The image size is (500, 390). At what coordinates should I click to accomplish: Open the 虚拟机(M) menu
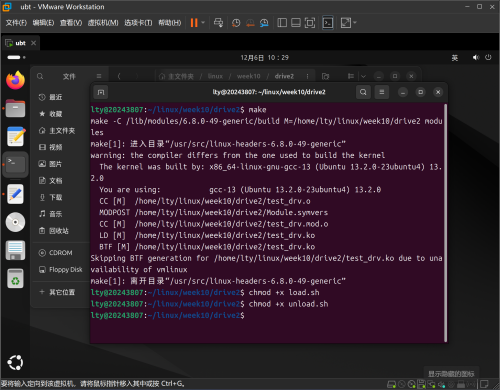(x=103, y=23)
